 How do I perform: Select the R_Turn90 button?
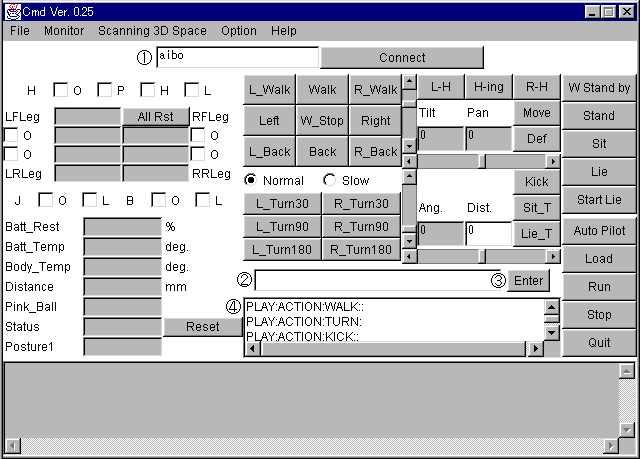[361, 226]
